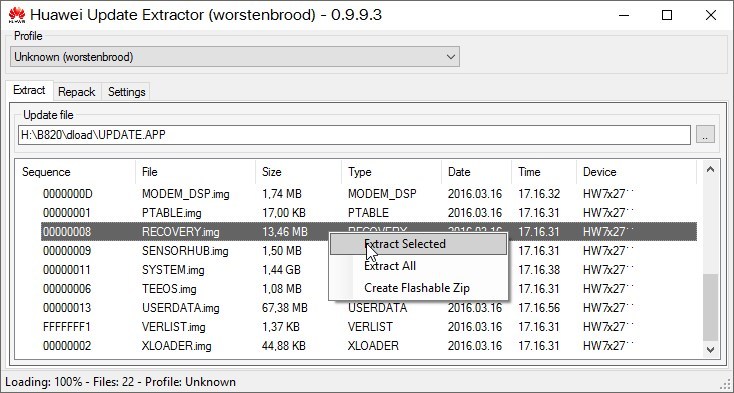Select the Extract tab
This screenshot has width=734, height=393.
29,90
